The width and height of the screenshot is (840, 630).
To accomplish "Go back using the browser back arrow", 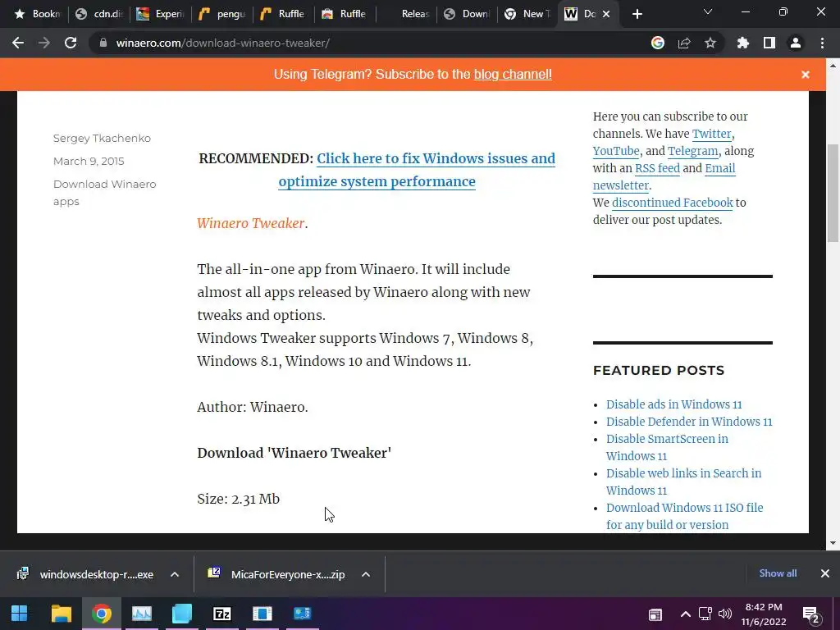I will click(18, 43).
